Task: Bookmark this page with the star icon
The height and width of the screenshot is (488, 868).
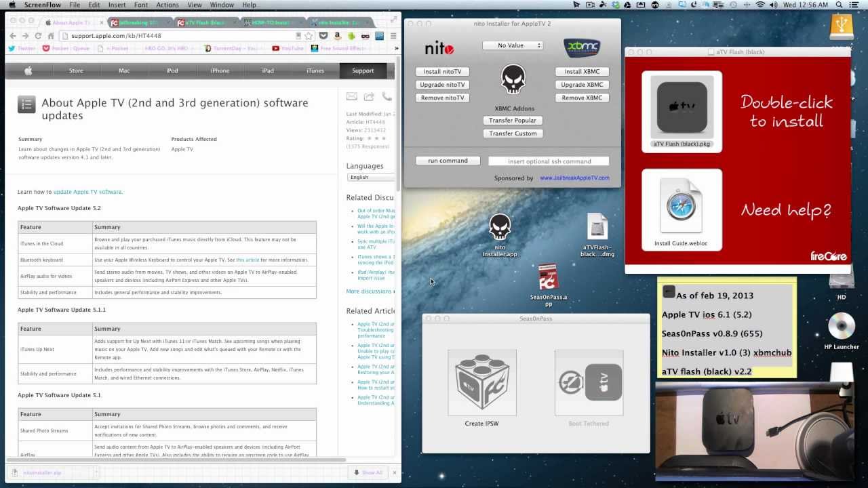Action: (x=309, y=36)
